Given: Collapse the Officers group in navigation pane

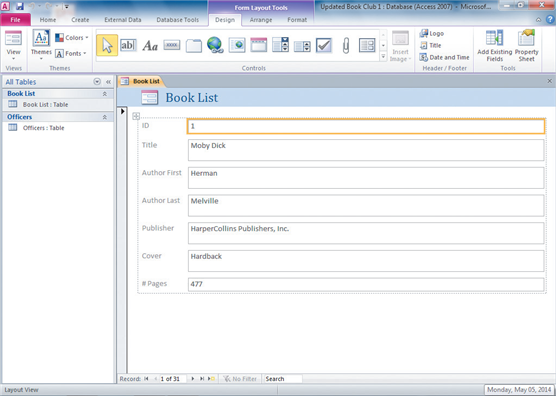Looking at the screenshot, I should click(x=105, y=117).
